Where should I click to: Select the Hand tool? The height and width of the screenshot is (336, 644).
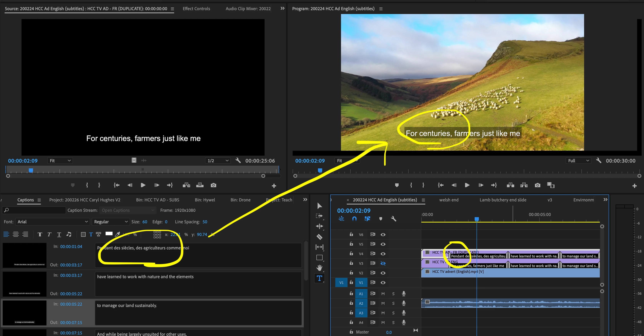coord(319,268)
